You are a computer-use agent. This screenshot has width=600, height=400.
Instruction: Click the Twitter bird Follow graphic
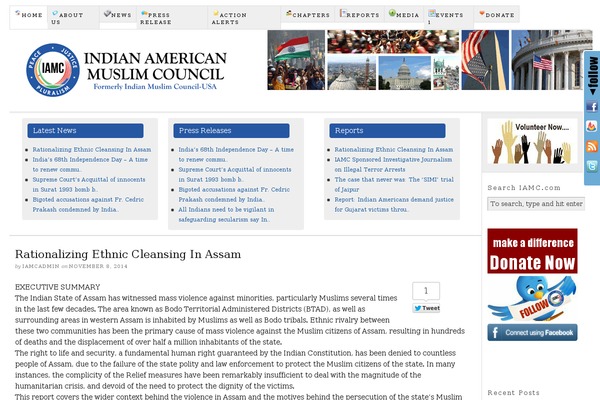point(532,299)
